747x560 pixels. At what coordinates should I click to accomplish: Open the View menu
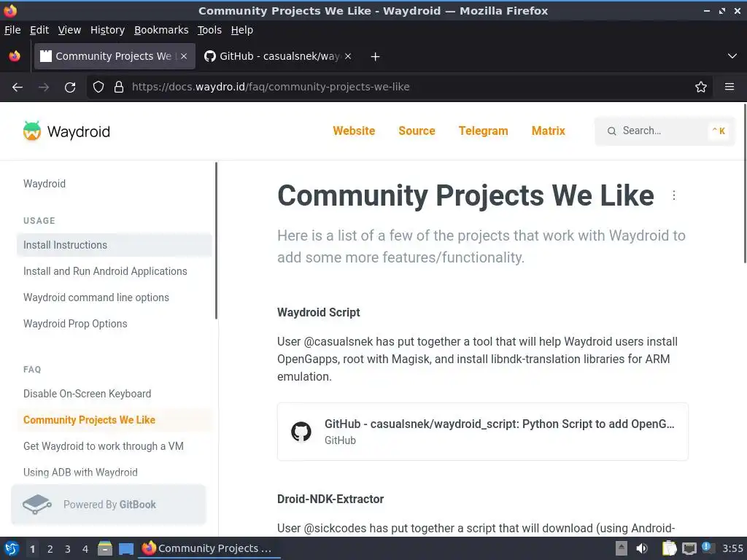point(69,30)
